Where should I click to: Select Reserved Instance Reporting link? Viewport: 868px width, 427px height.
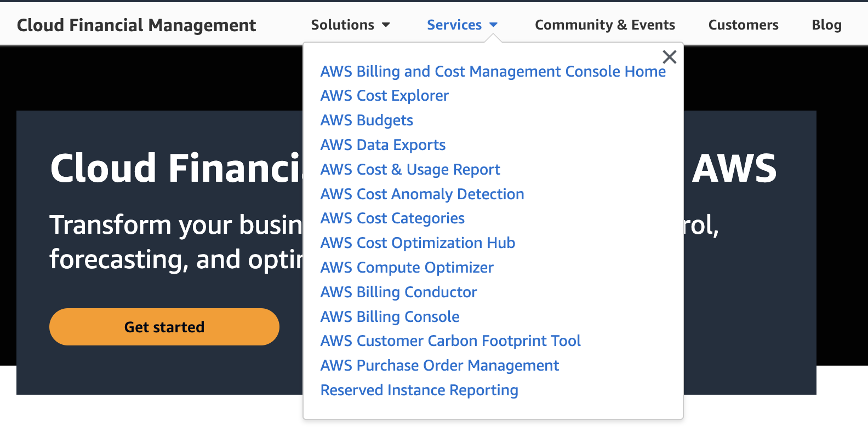[x=419, y=390]
